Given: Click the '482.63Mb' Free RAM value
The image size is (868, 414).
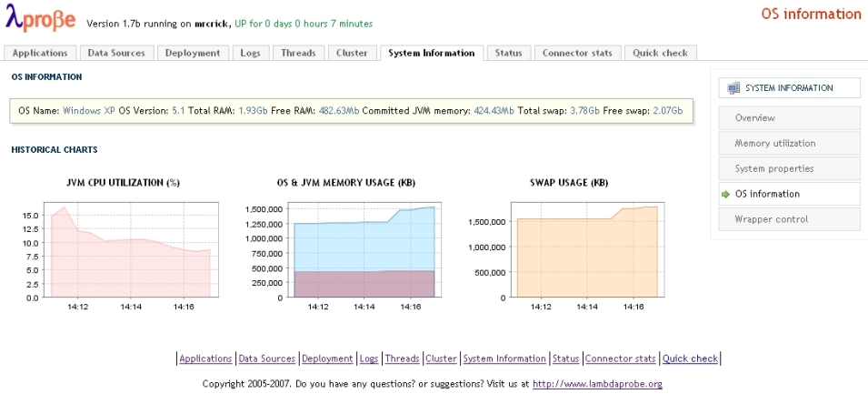Looking at the screenshot, I should [339, 111].
